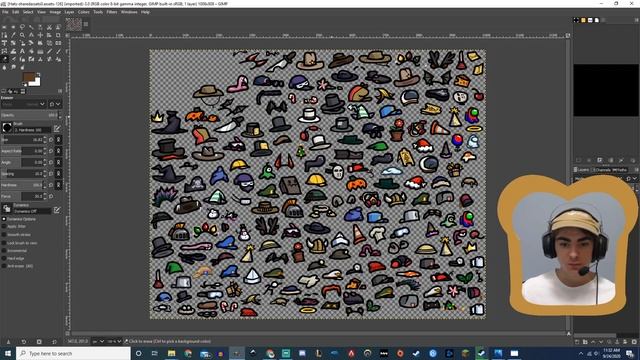
Task: Toggle the Hardness link-to-brush chain
Action: [58, 185]
